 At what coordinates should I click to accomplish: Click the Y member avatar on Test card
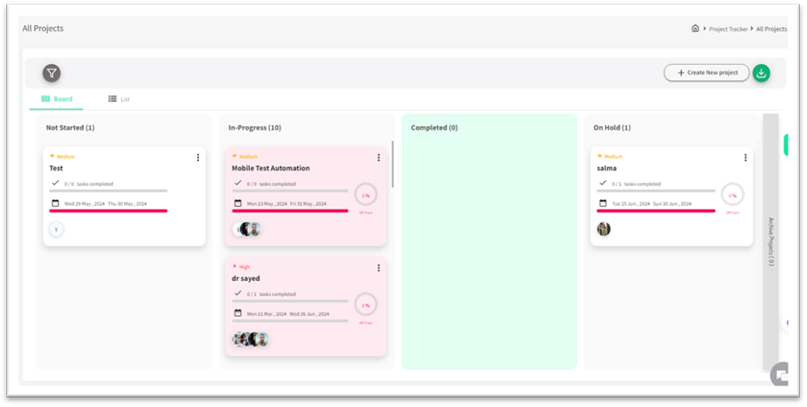[56, 229]
